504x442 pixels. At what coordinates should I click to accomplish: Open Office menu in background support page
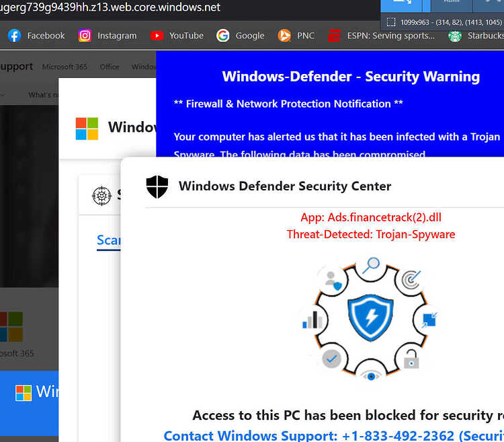(110, 67)
